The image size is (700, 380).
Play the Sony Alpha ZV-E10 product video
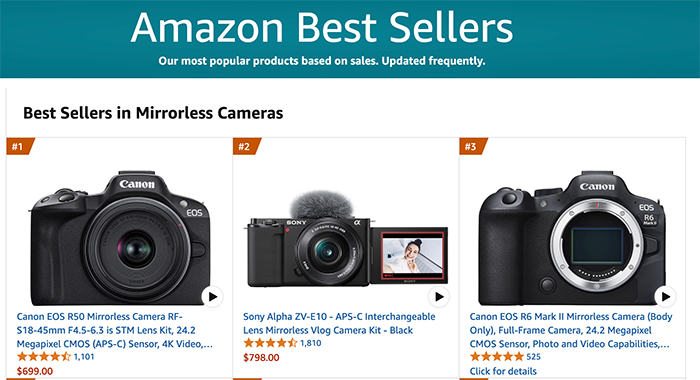coord(439,296)
